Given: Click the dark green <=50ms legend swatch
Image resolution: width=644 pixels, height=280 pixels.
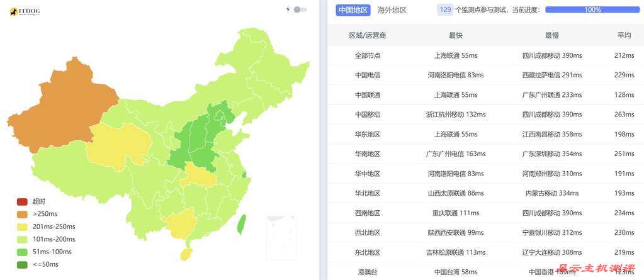Looking at the screenshot, I should click(x=22, y=265).
